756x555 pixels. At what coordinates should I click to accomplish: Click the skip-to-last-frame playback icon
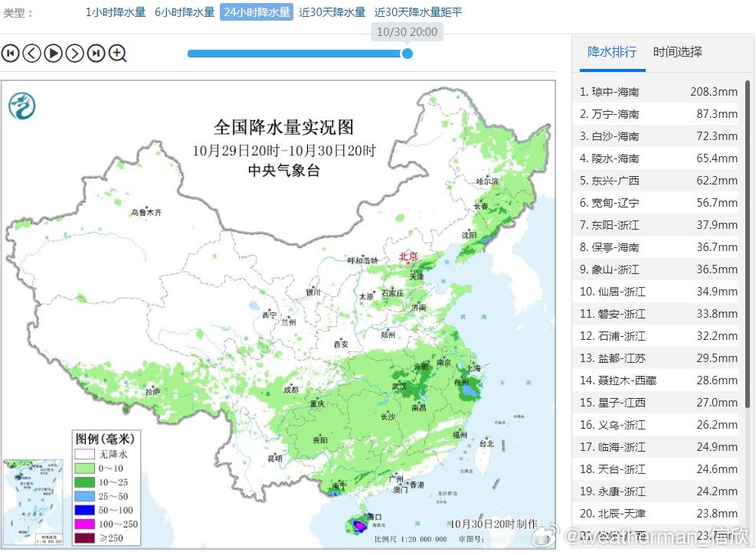tap(96, 54)
